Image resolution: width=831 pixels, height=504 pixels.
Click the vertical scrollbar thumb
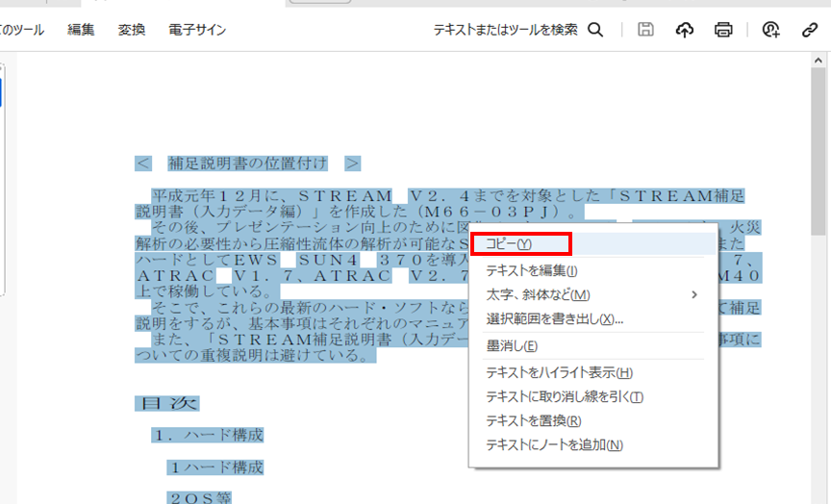click(x=818, y=152)
